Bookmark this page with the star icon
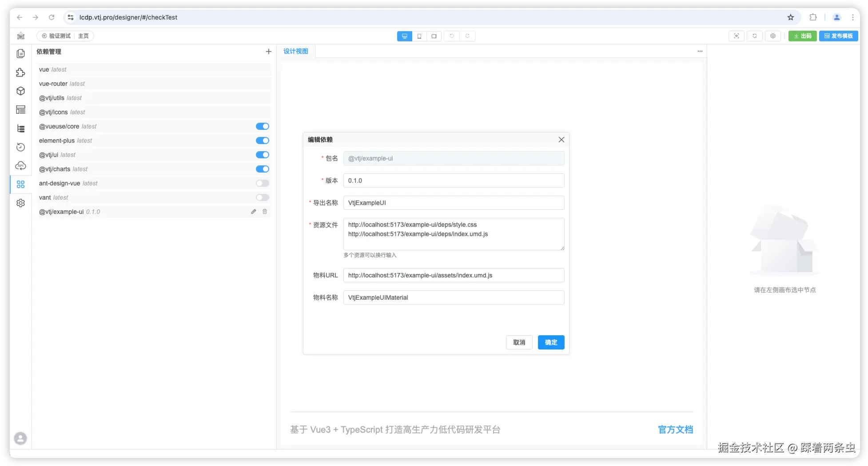This screenshot has height=466, width=868. tap(791, 17)
